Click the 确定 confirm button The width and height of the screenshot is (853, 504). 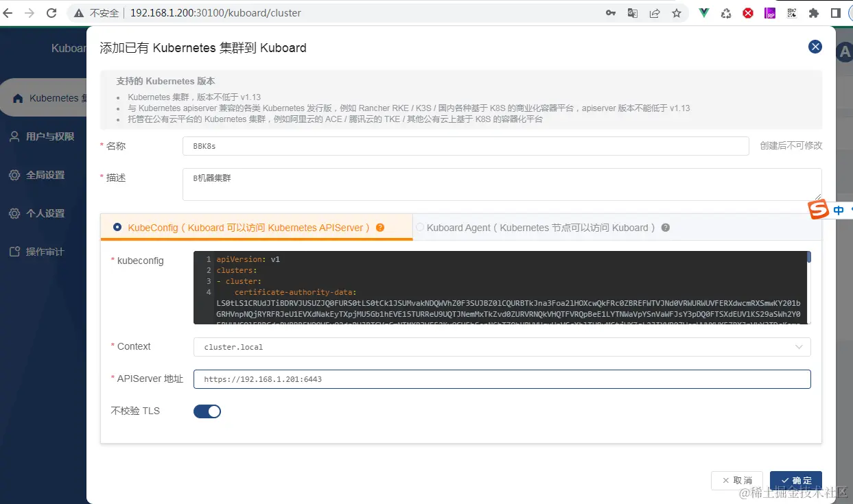click(x=796, y=481)
